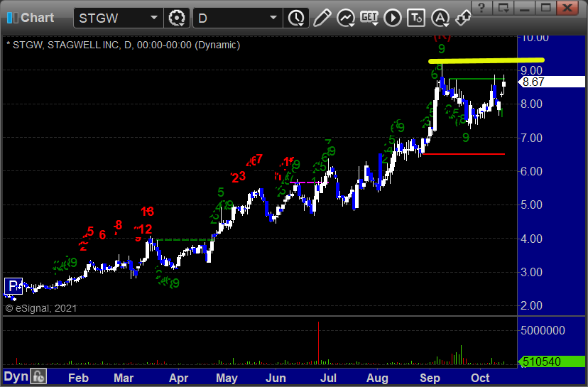The height and width of the screenshot is (387, 588).
Task: Open the alerts A circle menu
Action: point(440,18)
